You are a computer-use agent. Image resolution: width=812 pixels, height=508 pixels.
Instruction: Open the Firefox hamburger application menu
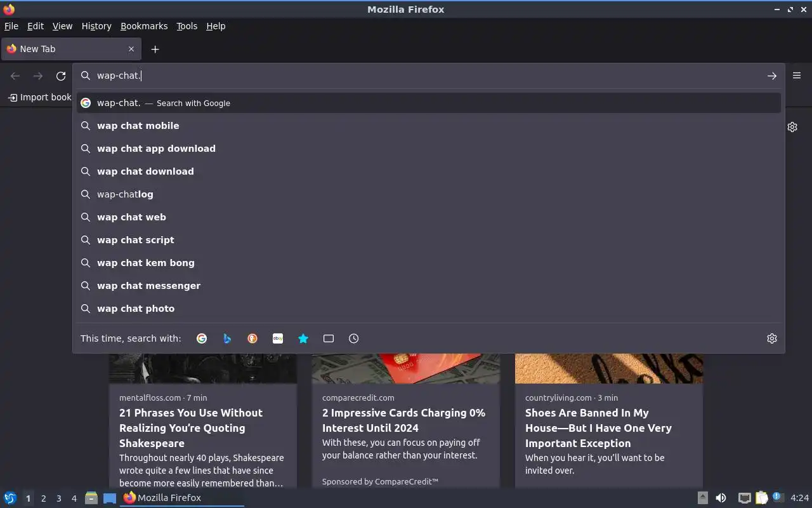797,75
